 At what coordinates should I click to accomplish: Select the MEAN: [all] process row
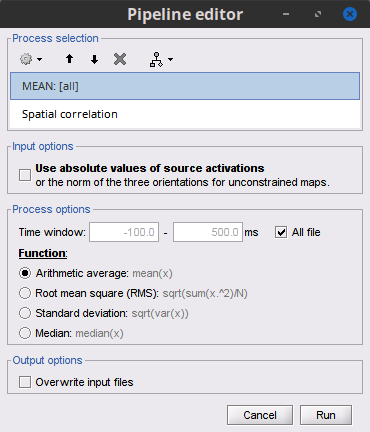pos(185,86)
